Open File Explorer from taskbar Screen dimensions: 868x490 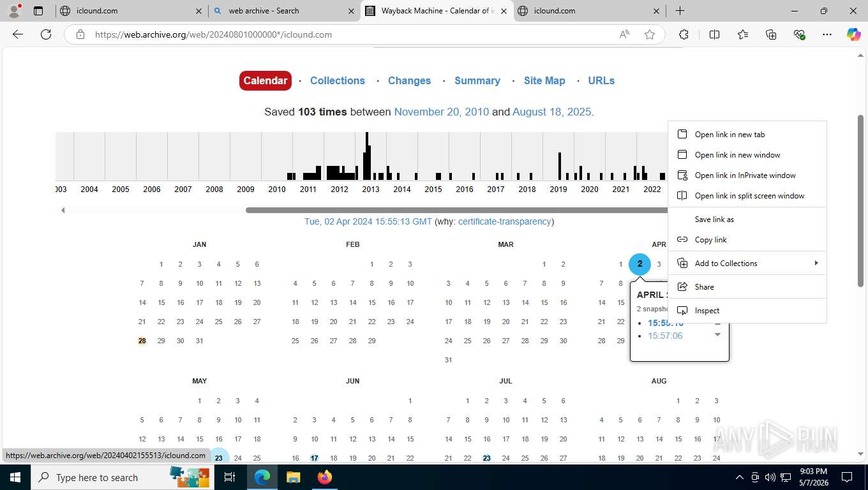[x=293, y=477]
